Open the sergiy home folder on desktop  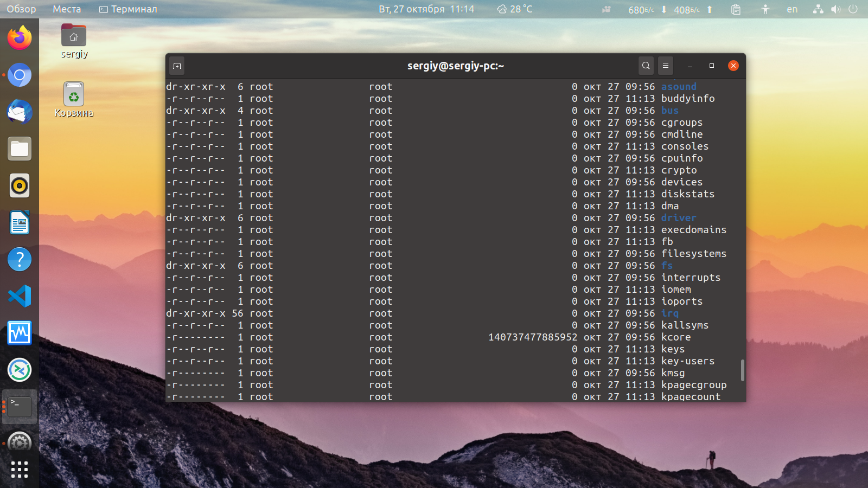[x=74, y=41]
